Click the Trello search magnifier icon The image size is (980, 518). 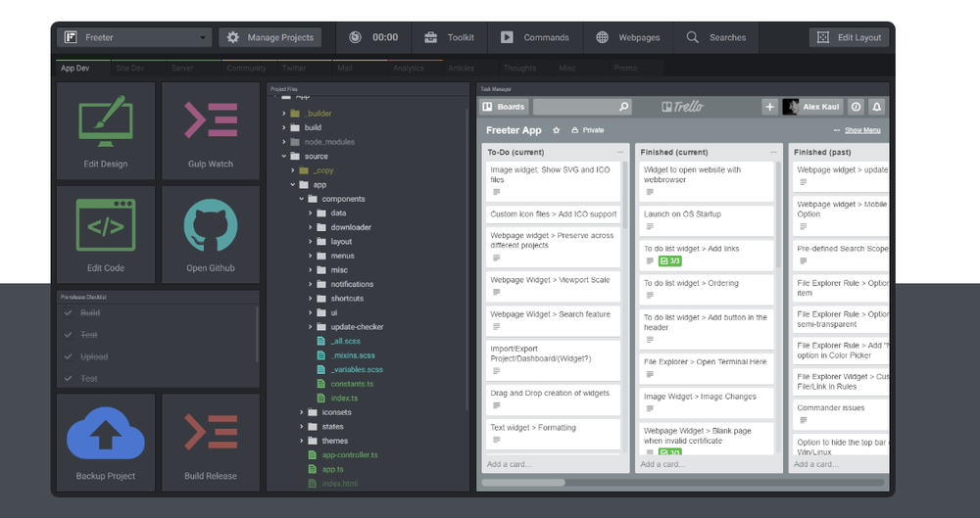pyautogui.click(x=623, y=107)
